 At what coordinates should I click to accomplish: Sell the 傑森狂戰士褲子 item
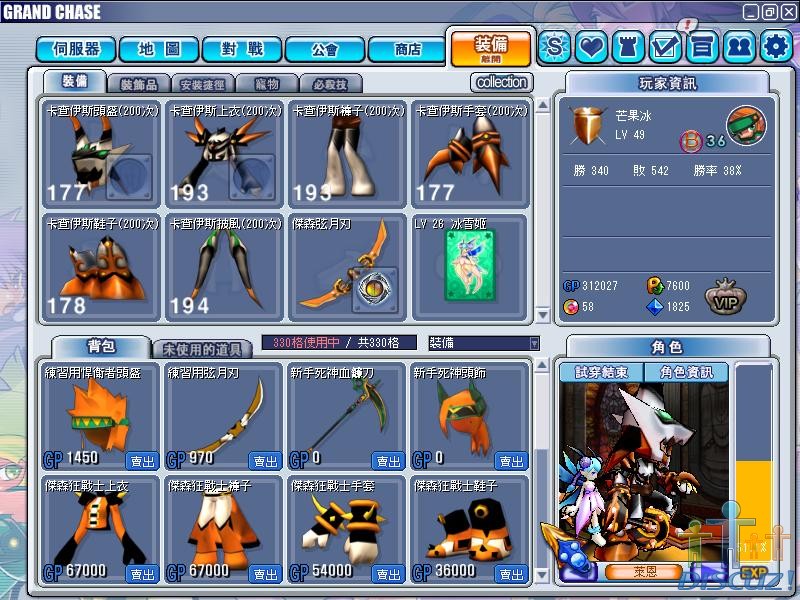265,574
